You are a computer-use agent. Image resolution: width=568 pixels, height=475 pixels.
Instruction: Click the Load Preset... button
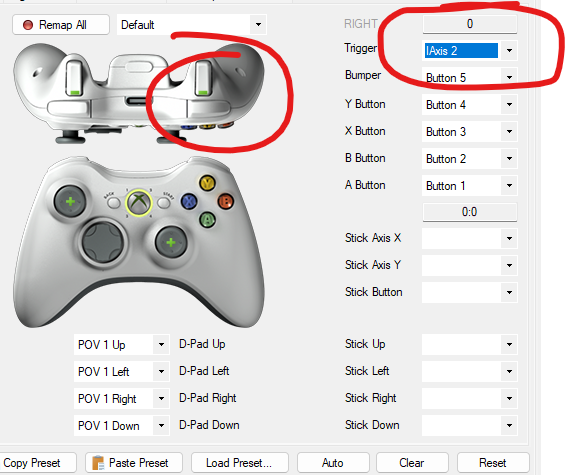pyautogui.click(x=239, y=463)
